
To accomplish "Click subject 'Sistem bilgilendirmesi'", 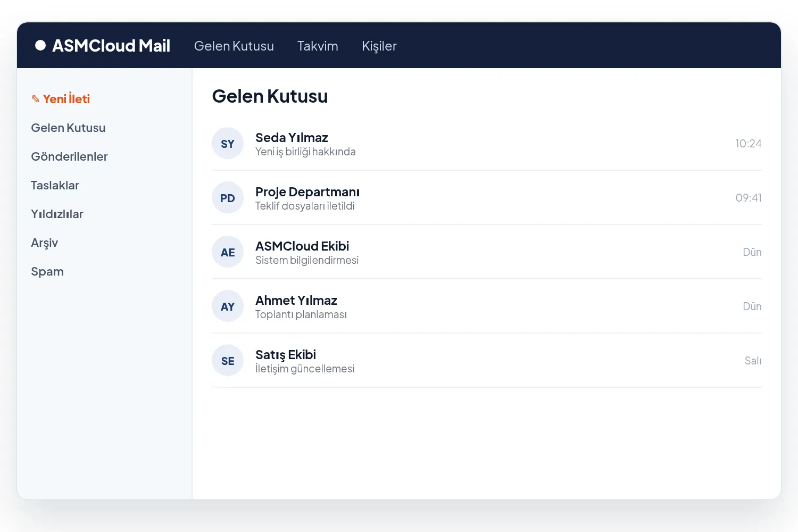I will tap(307, 260).
